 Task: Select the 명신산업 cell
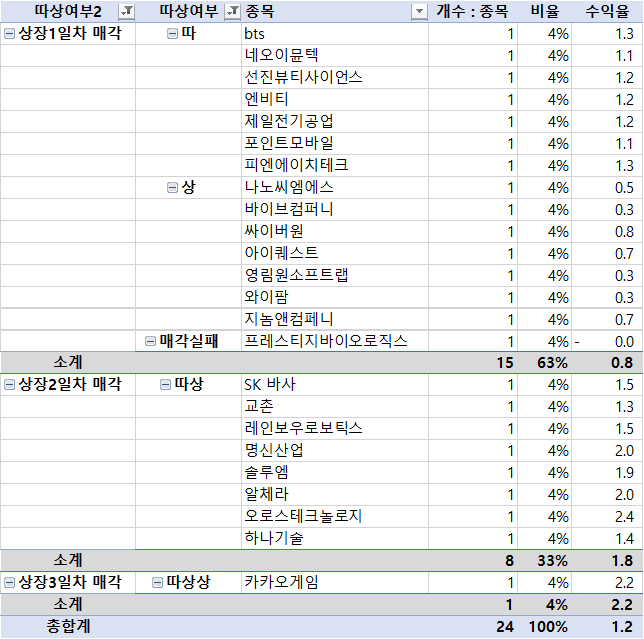[335, 451]
